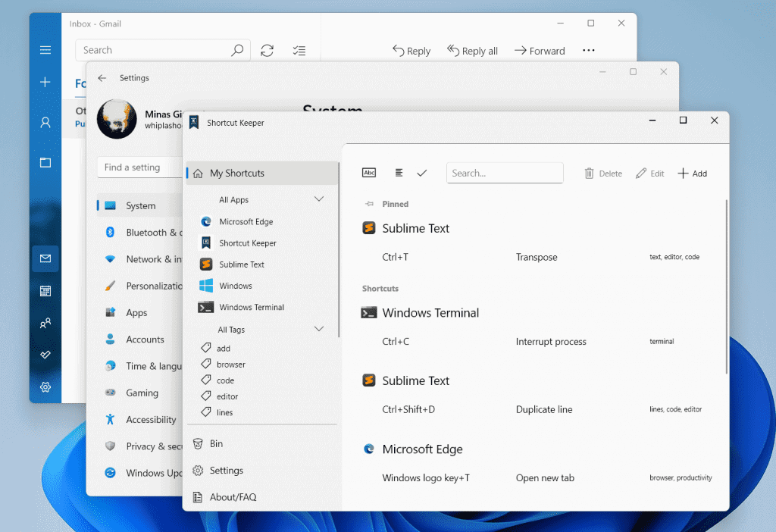Collapse the All Tags chevron
776x532 pixels.
click(x=319, y=329)
